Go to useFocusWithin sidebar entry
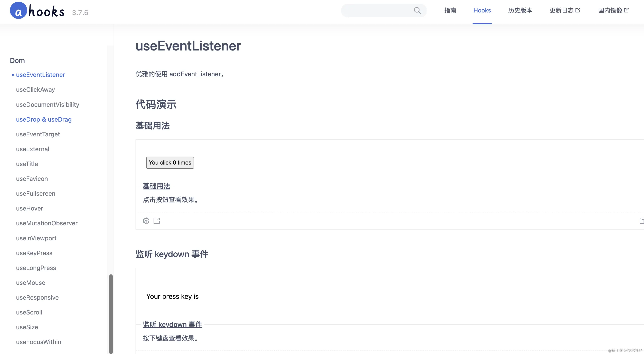This screenshot has width=644, height=354. (x=39, y=342)
